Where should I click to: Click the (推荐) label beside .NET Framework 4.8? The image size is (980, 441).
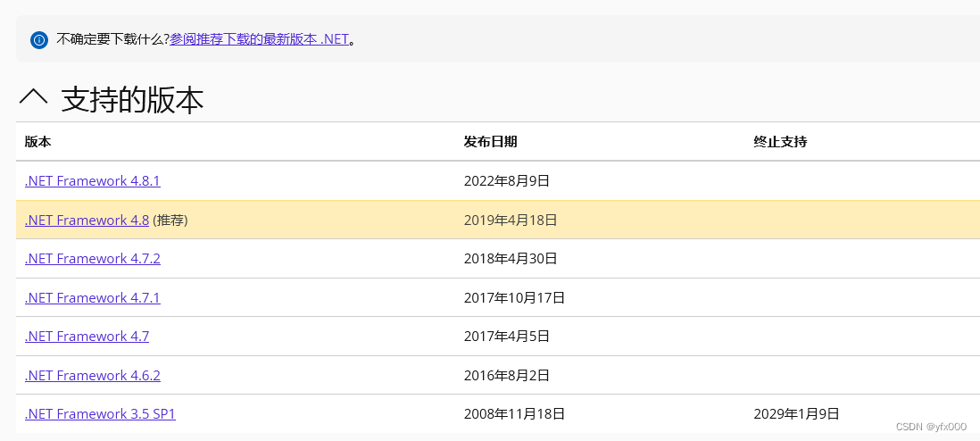pos(170,220)
